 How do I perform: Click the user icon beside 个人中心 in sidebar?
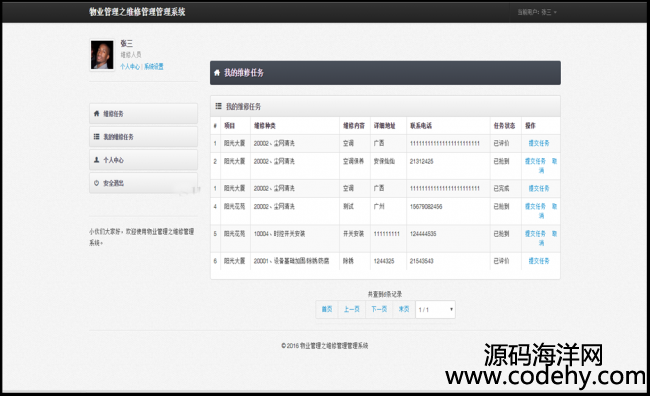96,160
